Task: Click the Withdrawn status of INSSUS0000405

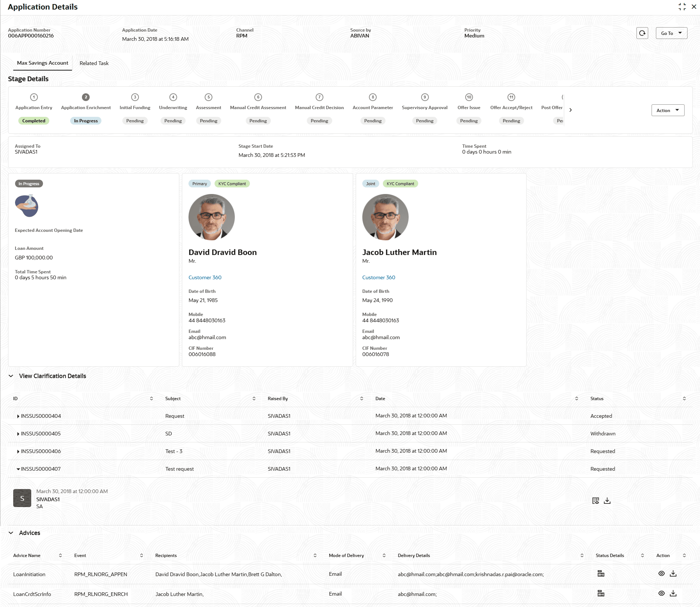Action: pos(603,434)
